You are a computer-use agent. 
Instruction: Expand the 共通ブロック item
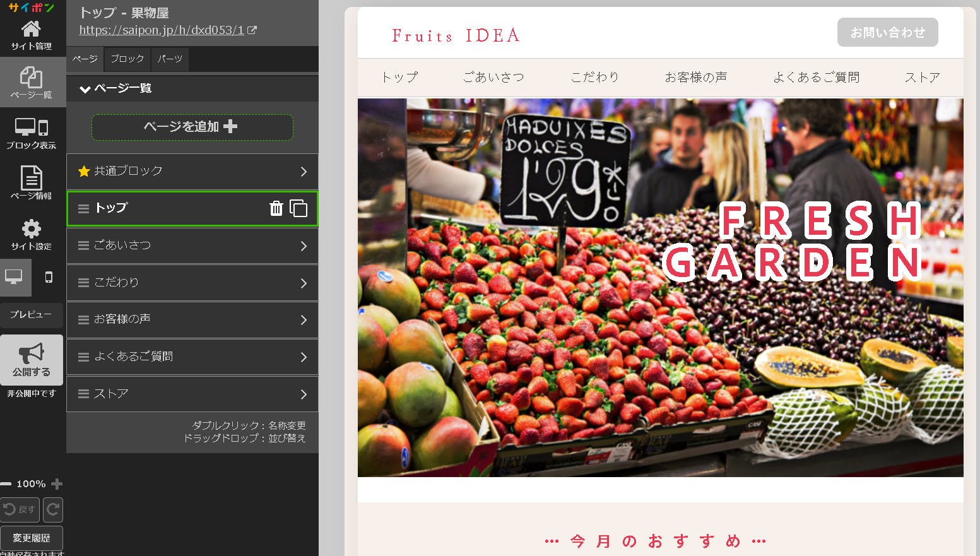point(304,172)
